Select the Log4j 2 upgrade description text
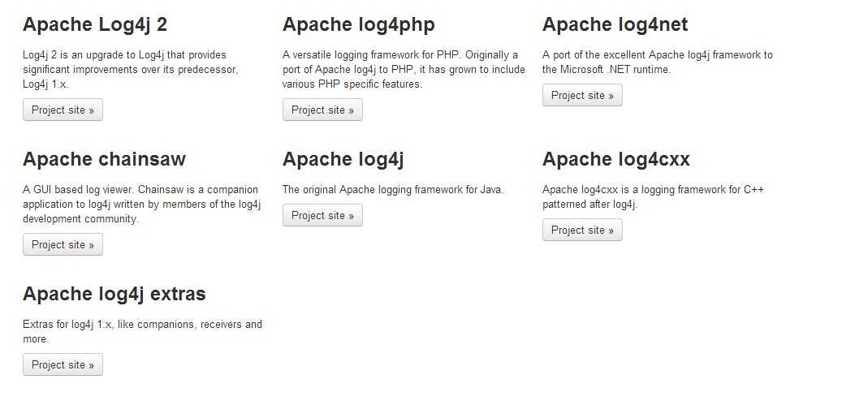868x405 pixels. pos(131,70)
